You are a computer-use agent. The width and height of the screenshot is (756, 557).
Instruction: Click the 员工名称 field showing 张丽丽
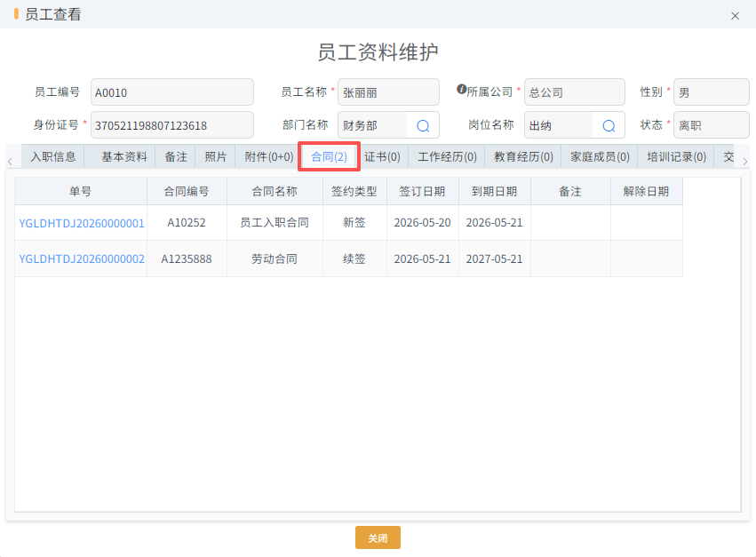[x=388, y=92]
